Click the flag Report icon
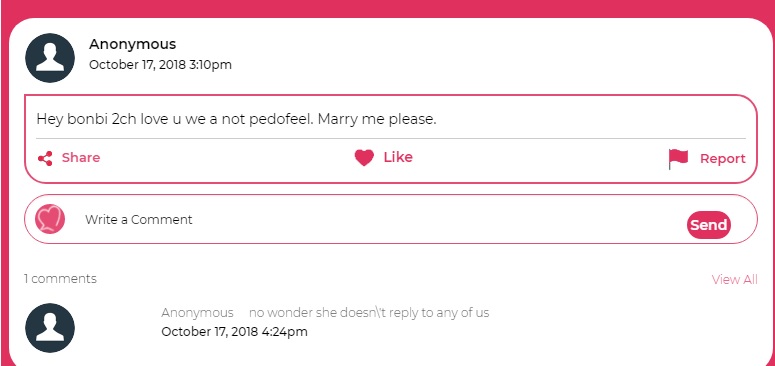Image resolution: width=775 pixels, height=366 pixels. coord(678,159)
